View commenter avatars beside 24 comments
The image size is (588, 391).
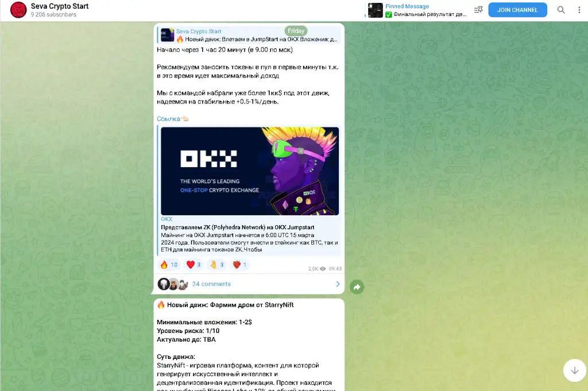point(172,284)
